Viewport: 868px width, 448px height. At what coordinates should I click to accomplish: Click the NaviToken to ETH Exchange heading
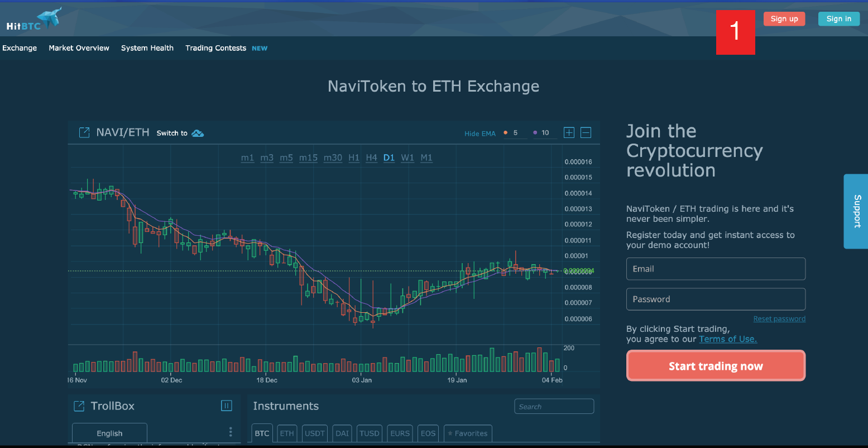pos(433,86)
